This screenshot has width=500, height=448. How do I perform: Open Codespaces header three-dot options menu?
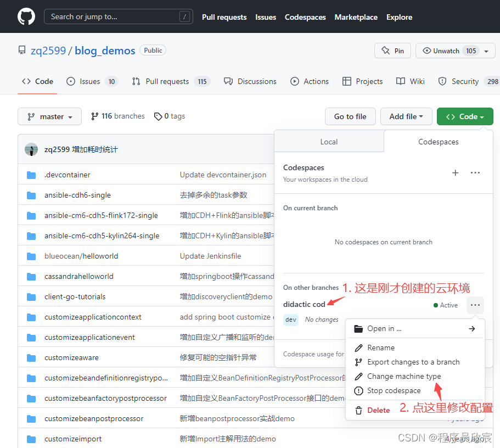pos(475,172)
